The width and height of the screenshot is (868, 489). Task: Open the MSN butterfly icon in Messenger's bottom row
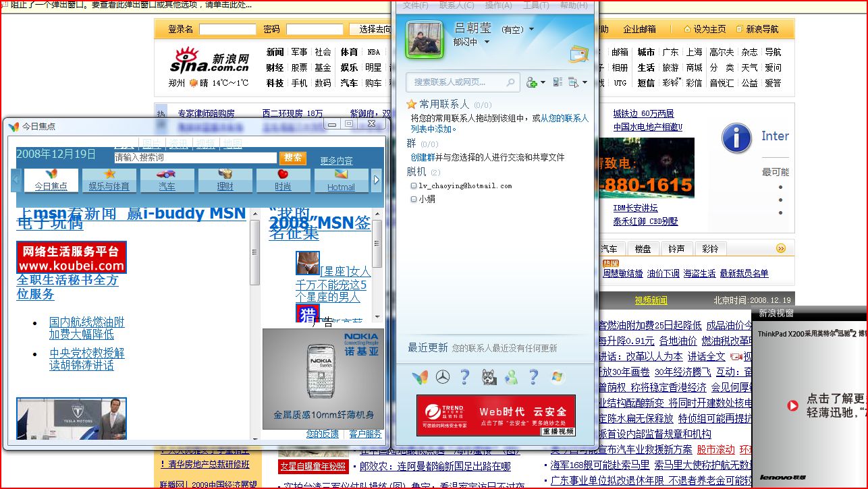(420, 377)
